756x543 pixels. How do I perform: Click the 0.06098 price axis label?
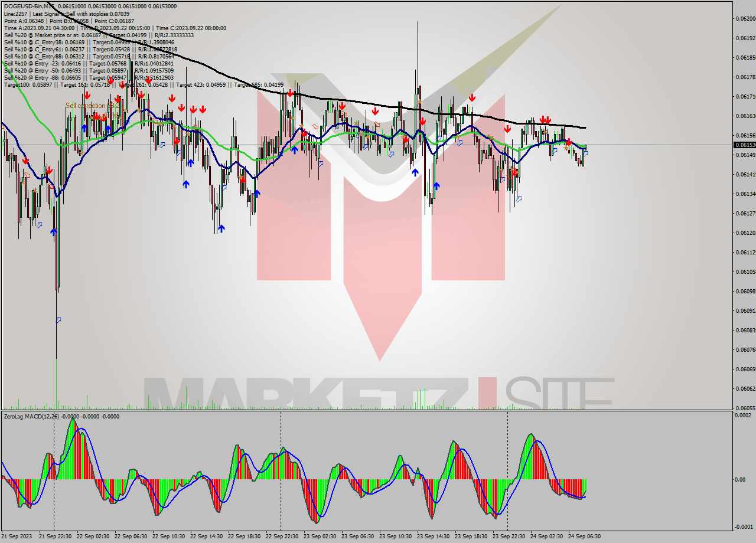click(x=745, y=291)
